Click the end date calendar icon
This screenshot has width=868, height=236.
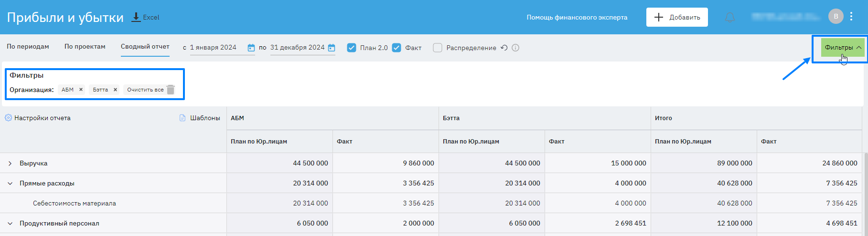tap(332, 48)
